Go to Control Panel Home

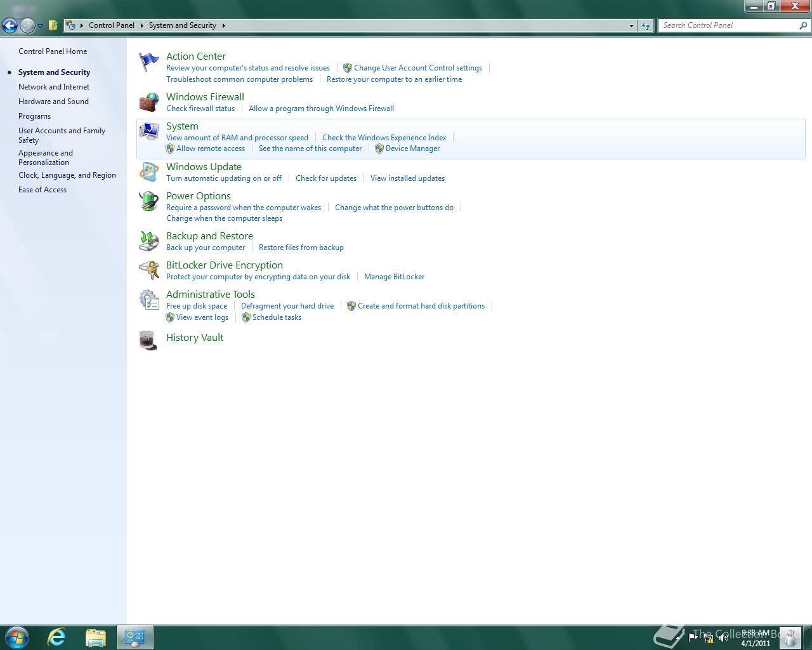tap(53, 51)
